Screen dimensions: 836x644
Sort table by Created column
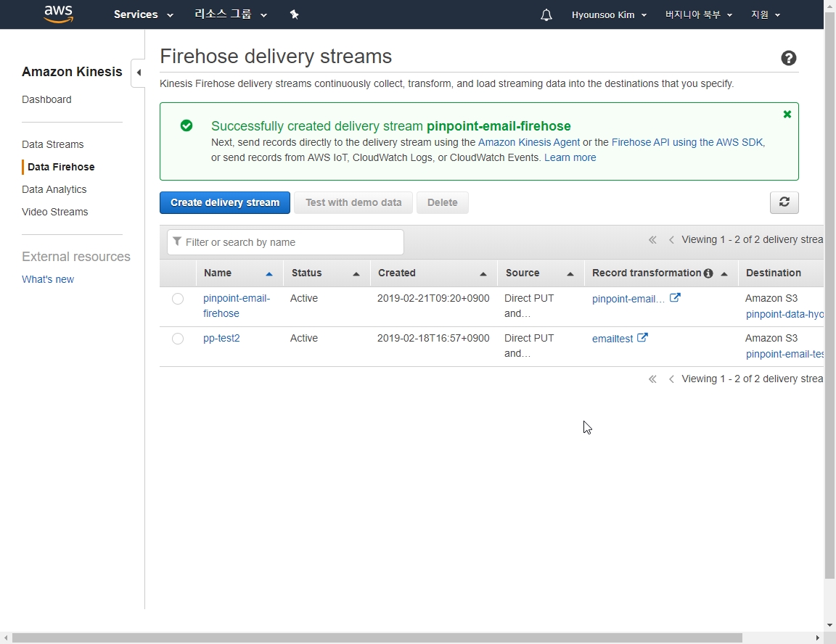point(433,273)
